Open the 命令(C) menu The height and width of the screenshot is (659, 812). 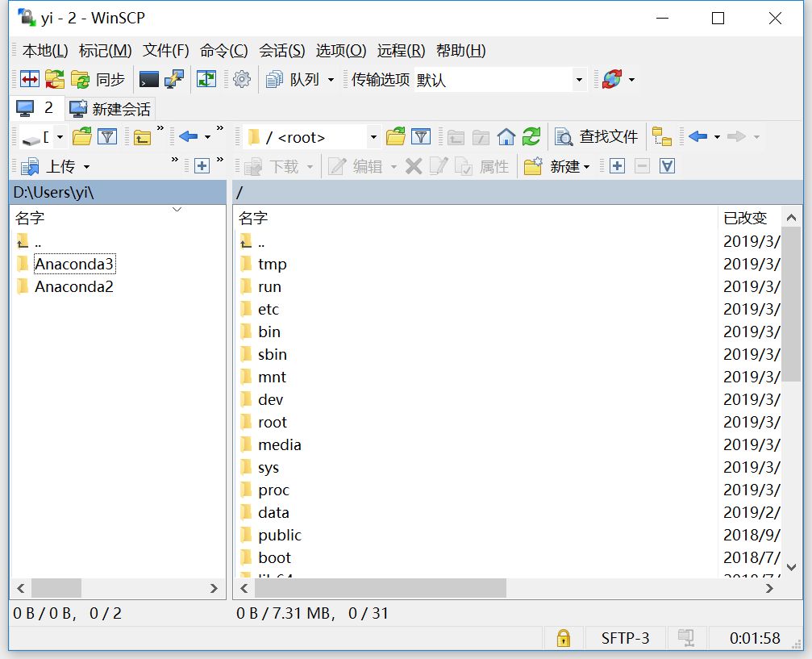coord(223,50)
